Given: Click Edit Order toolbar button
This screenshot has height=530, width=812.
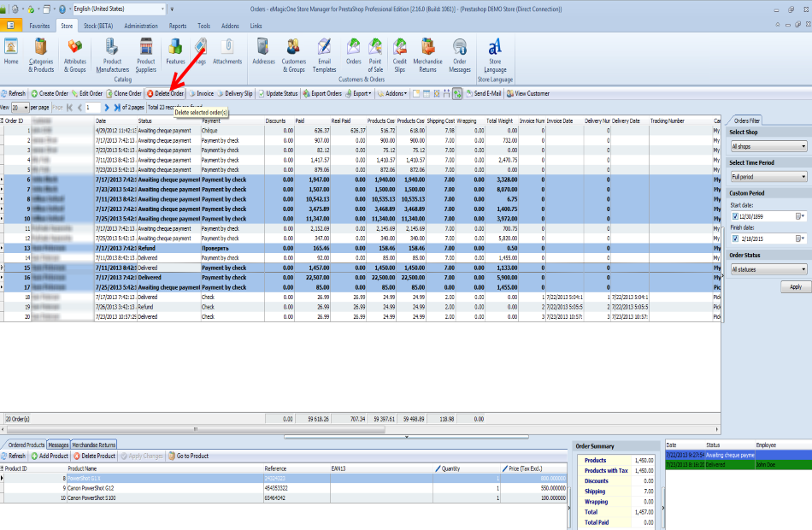Looking at the screenshot, I should pos(87,94).
